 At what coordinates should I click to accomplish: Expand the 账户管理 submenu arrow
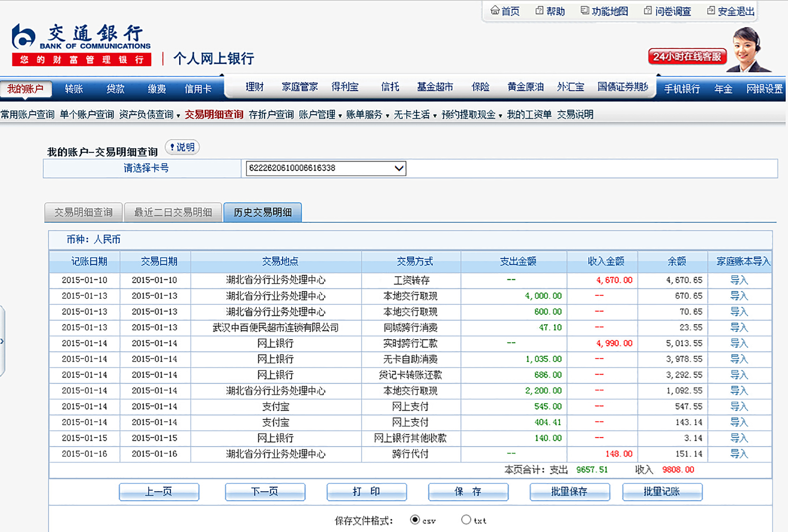(340, 116)
